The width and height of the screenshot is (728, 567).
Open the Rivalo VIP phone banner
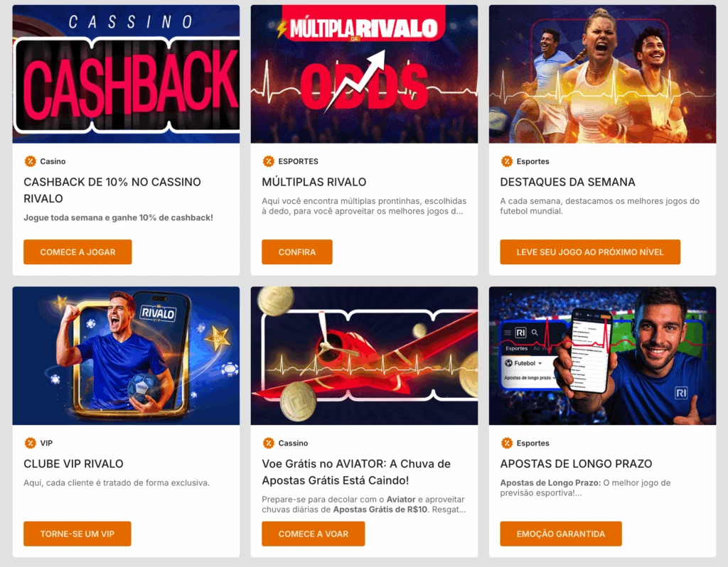coord(126,355)
